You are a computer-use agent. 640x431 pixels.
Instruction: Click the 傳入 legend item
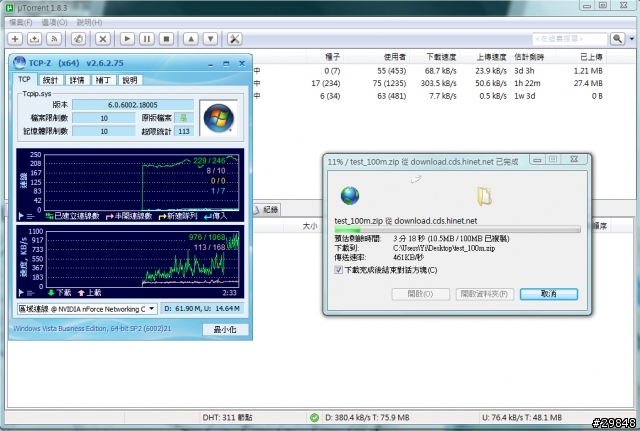[x=216, y=216]
